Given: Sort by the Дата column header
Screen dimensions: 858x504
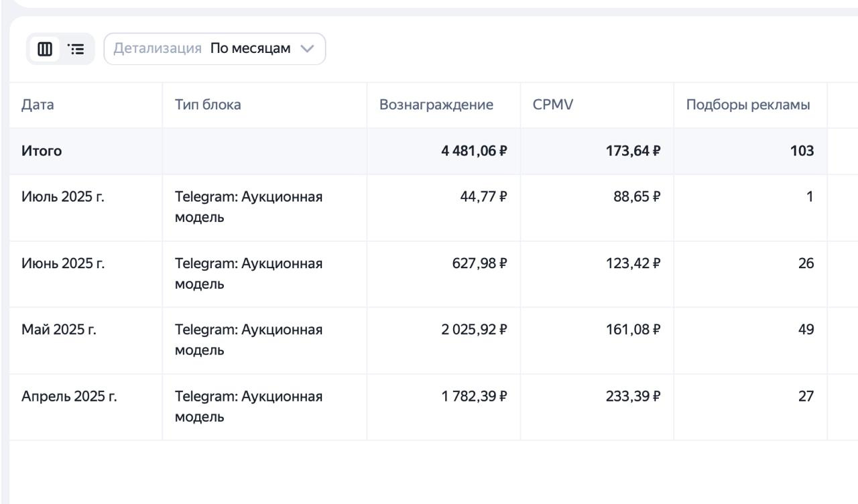Looking at the screenshot, I should (38, 105).
